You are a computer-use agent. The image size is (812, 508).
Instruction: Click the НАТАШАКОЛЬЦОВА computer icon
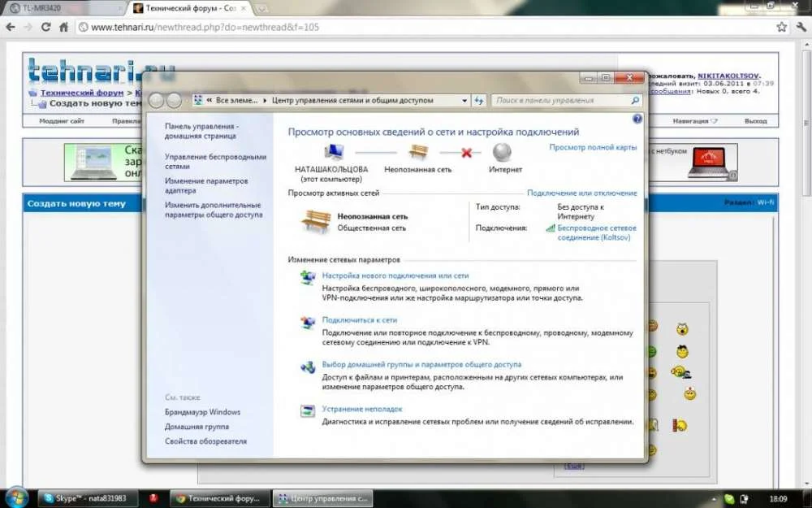(x=334, y=153)
